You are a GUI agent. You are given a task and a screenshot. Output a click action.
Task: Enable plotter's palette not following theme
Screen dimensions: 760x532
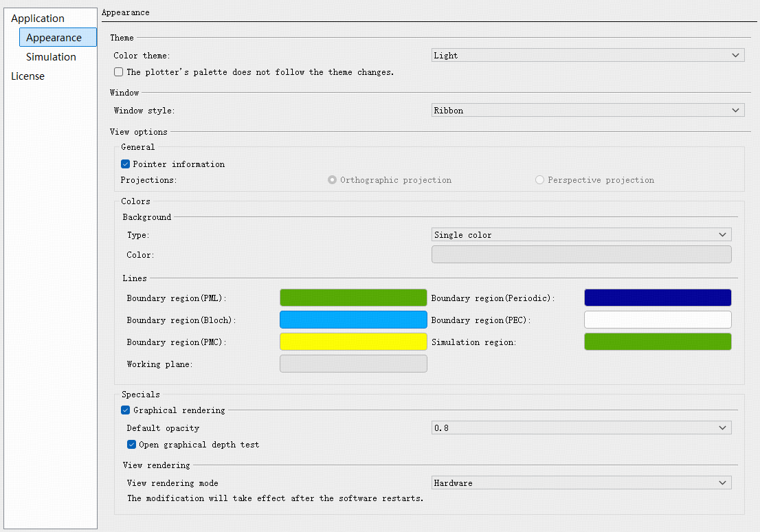tap(119, 72)
